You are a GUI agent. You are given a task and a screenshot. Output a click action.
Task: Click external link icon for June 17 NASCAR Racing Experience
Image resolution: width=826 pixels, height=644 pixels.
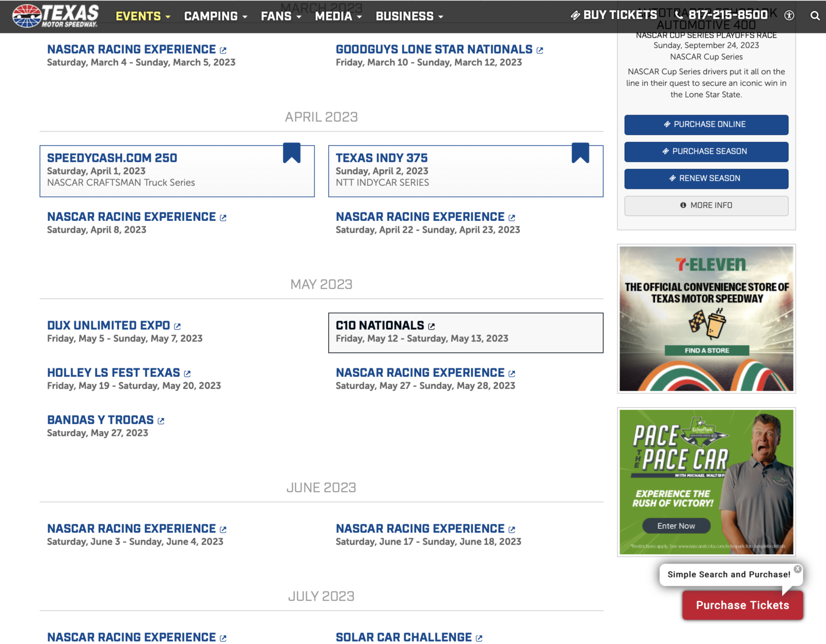click(512, 530)
